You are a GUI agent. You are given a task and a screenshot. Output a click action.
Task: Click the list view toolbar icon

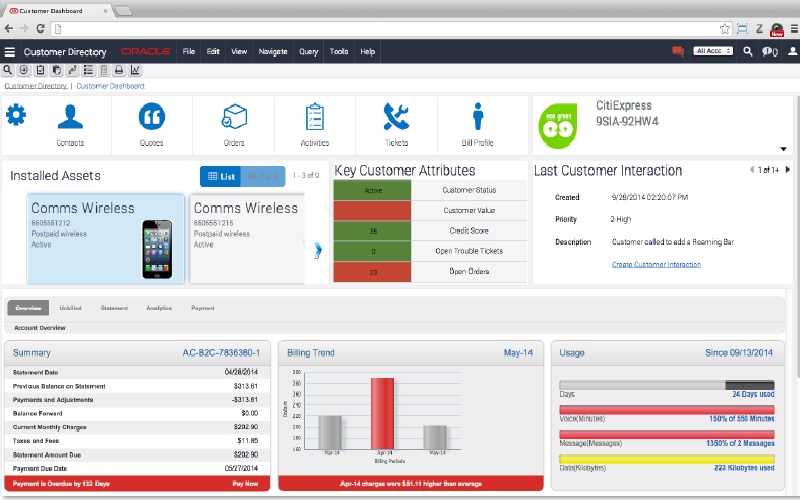[x=88, y=70]
